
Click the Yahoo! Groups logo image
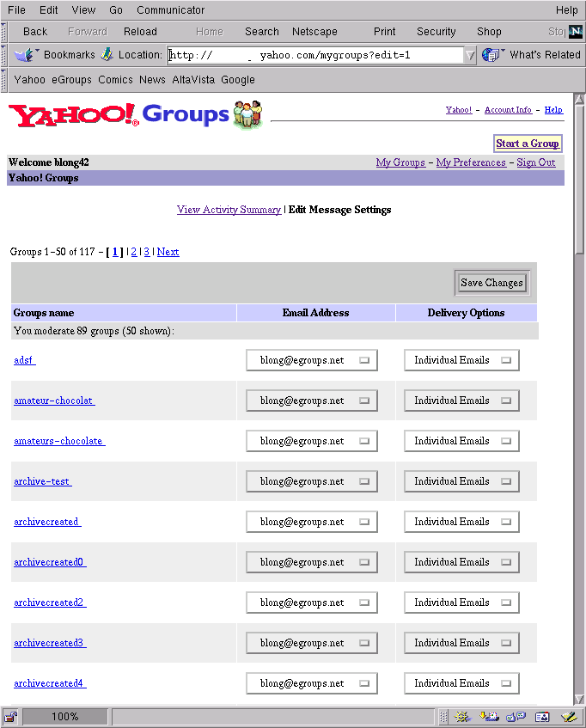pos(136,114)
